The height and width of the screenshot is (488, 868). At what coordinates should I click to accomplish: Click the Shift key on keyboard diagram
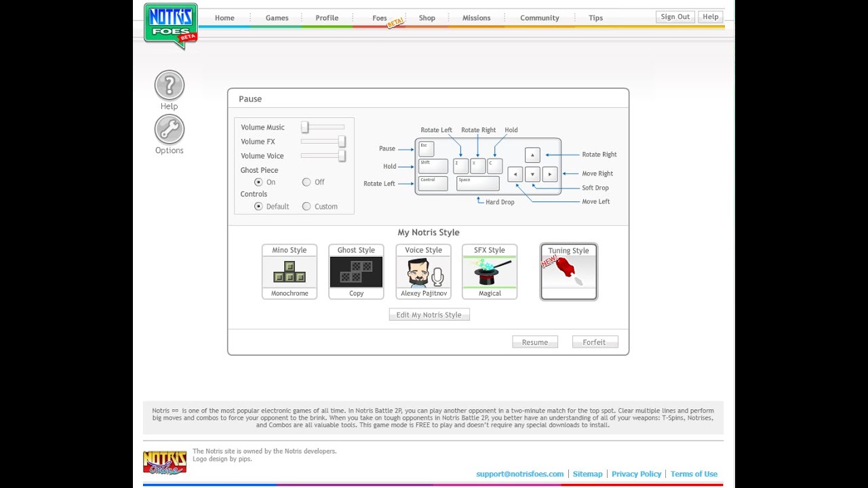click(x=433, y=166)
